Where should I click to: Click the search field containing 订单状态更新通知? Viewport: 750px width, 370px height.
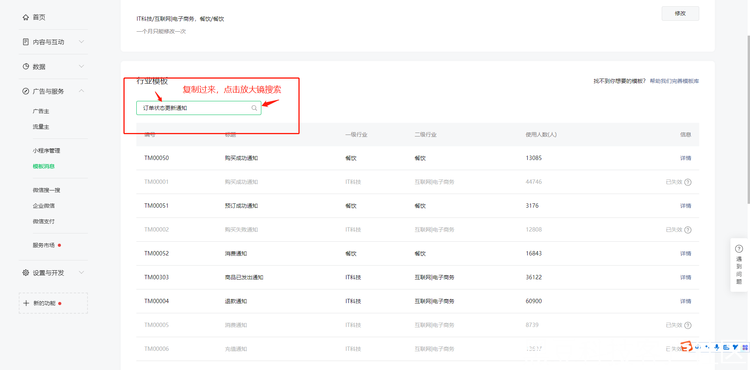coord(199,109)
